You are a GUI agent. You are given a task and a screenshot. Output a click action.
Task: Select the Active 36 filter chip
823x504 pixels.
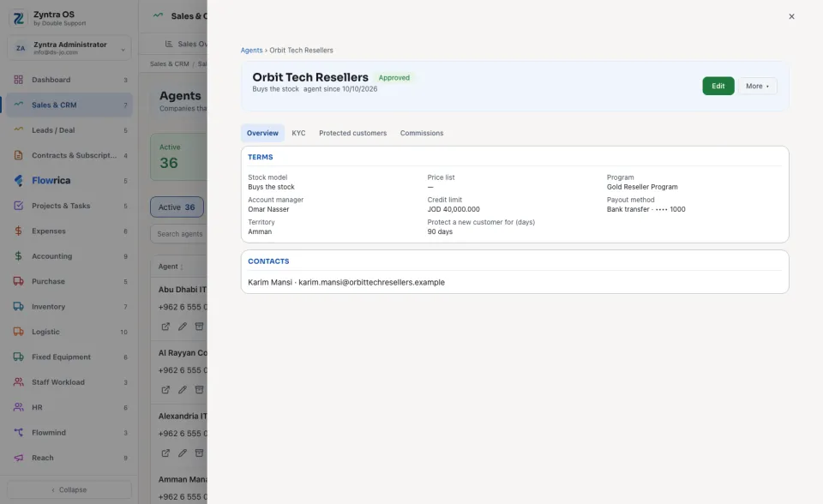tap(177, 207)
